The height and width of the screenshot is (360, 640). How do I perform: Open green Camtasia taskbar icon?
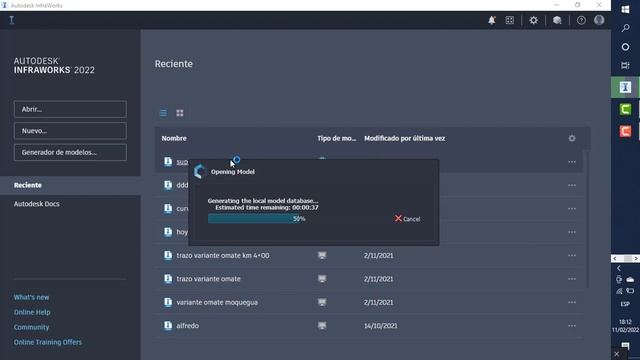point(625,109)
